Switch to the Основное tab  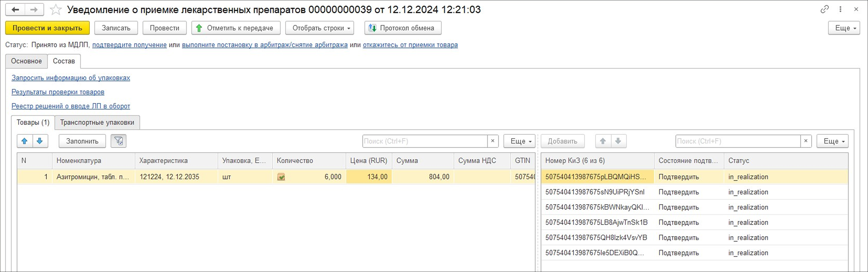26,61
